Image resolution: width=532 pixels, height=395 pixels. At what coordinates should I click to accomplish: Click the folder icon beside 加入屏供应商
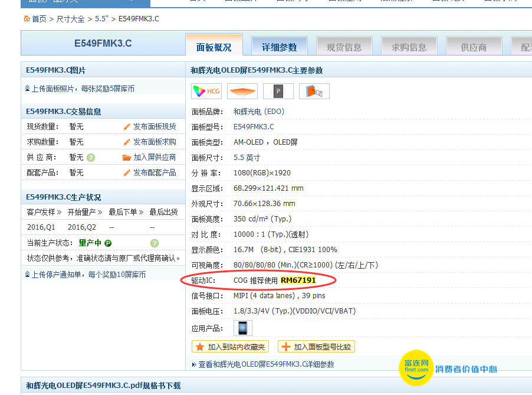[x=127, y=157]
